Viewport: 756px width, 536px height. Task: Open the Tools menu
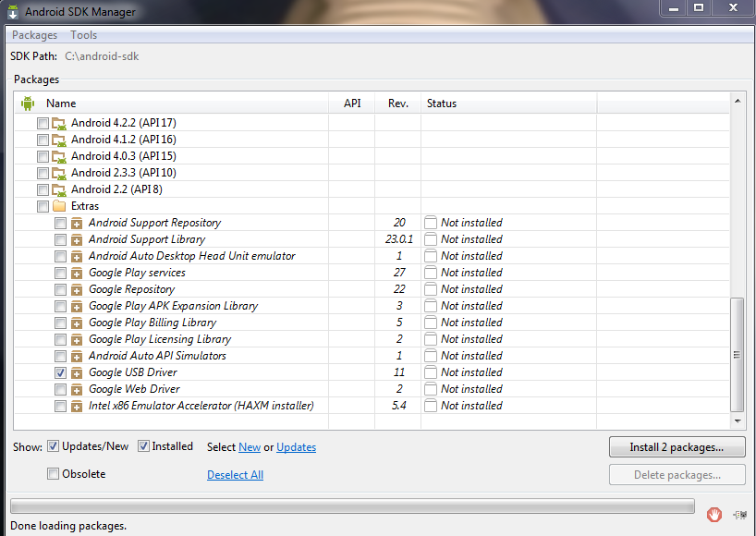pos(83,35)
